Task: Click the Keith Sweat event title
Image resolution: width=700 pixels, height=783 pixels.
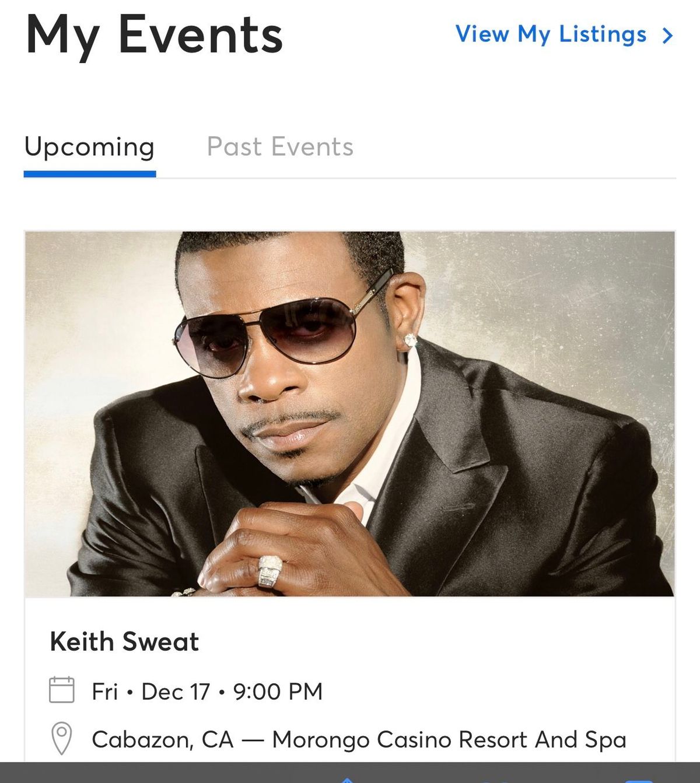Action: pyautogui.click(x=124, y=642)
